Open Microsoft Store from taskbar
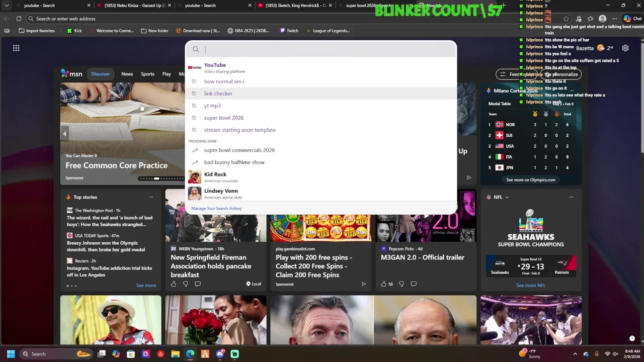The height and width of the screenshot is (362, 644). [x=131, y=354]
